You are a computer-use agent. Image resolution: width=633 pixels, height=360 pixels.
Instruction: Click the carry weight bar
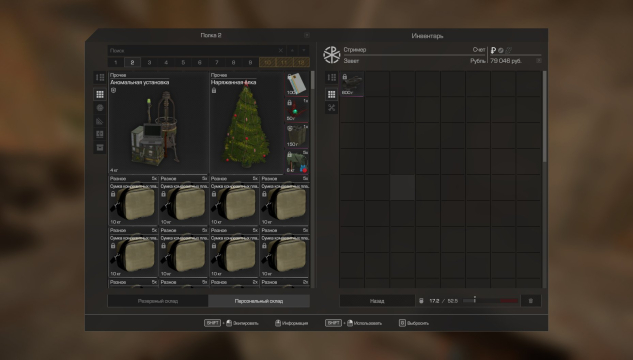pos(490,301)
